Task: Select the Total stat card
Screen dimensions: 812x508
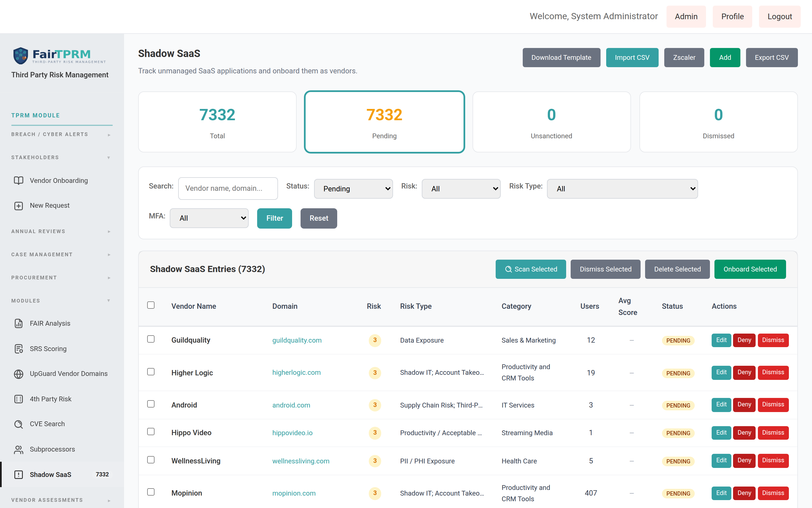Action: tap(217, 122)
